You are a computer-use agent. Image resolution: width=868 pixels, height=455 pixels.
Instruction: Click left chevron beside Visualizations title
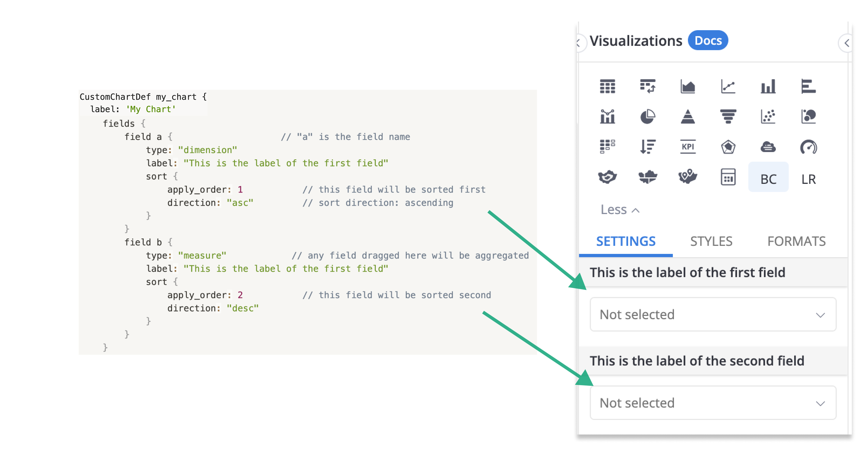click(579, 43)
